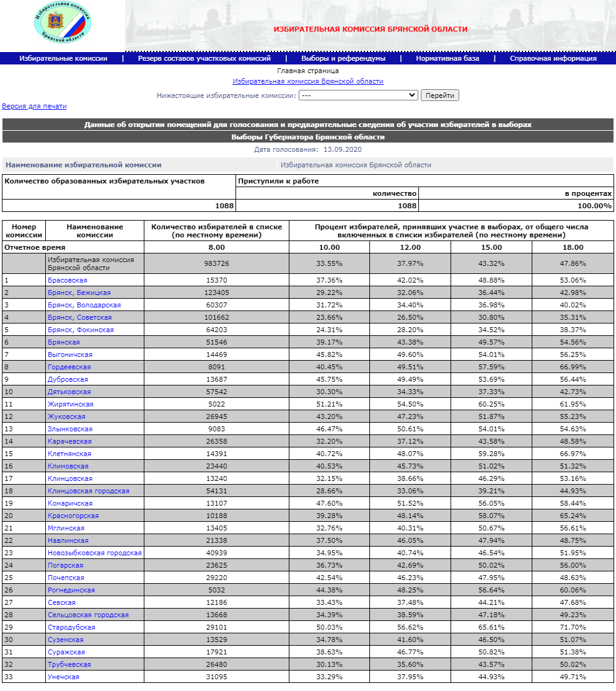Open the Жуковская commission link
The width and height of the screenshot is (616, 691).
66,416
